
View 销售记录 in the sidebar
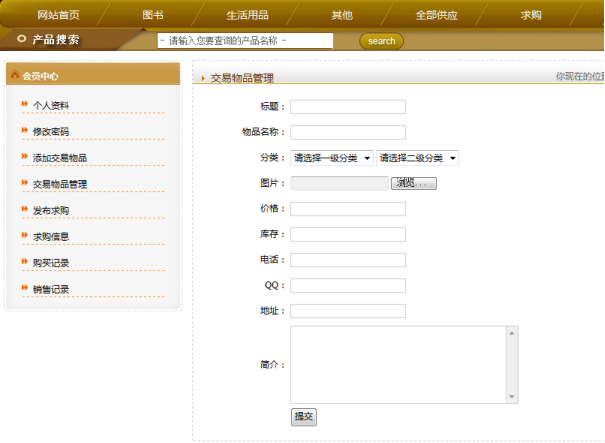pyautogui.click(x=51, y=289)
